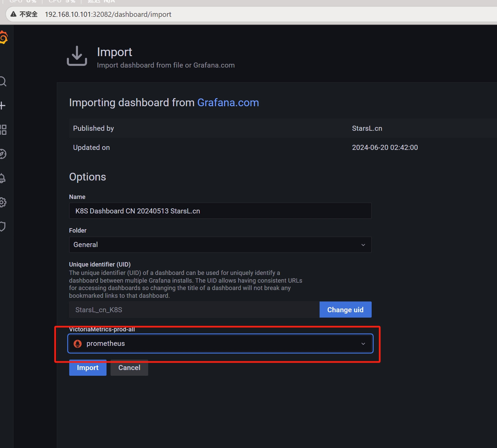Click the 2024-06-20 02:42:00 updated timestamp

[x=385, y=148]
